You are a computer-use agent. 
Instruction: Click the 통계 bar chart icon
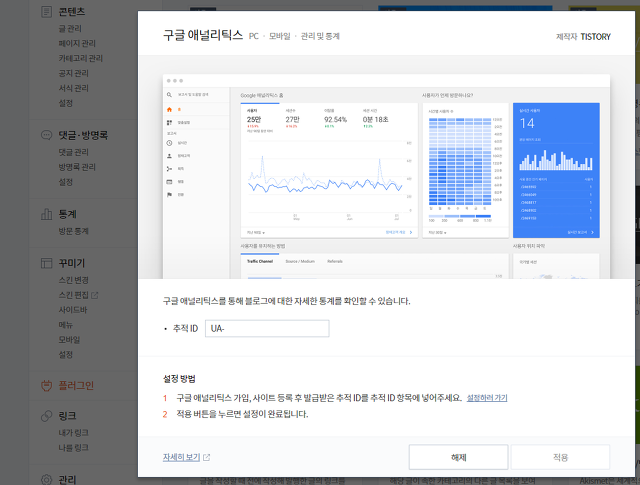tap(47, 214)
